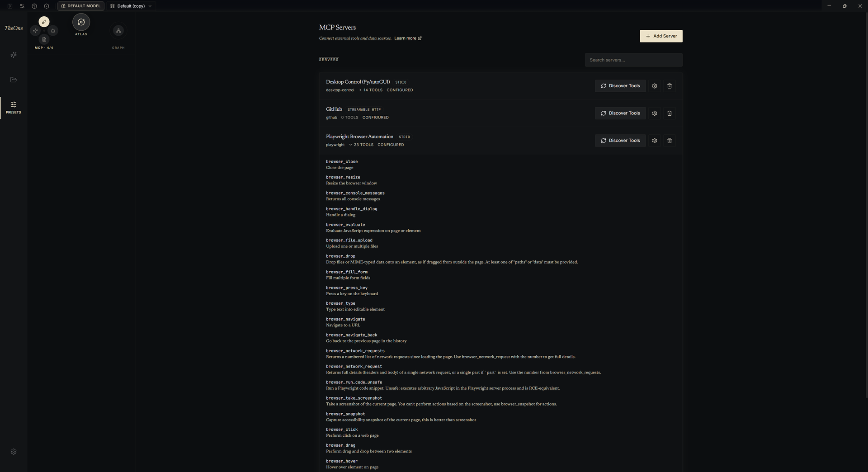Select the browser_navigate tool entry

click(x=345, y=322)
